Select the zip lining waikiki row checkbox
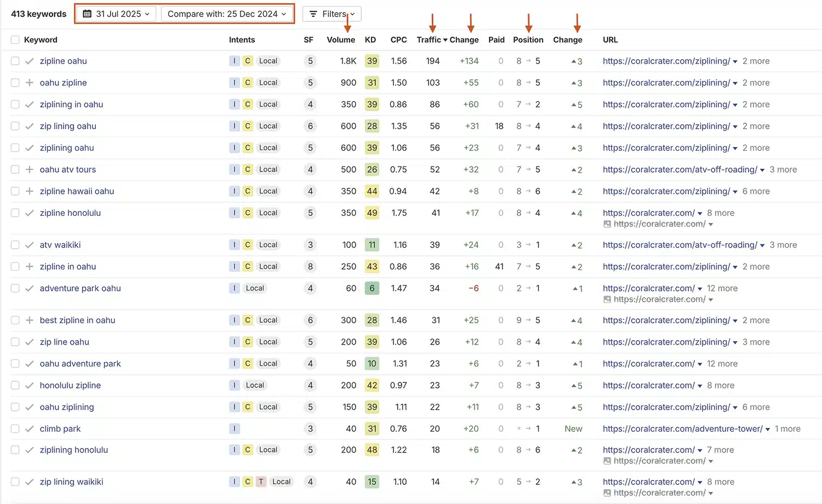Image resolution: width=822 pixels, height=504 pixels. (15, 482)
